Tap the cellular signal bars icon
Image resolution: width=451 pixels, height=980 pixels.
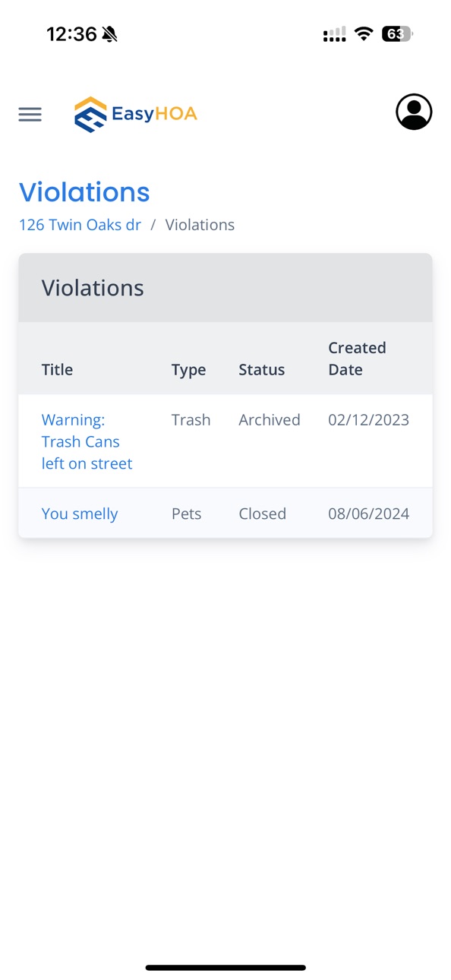(334, 34)
